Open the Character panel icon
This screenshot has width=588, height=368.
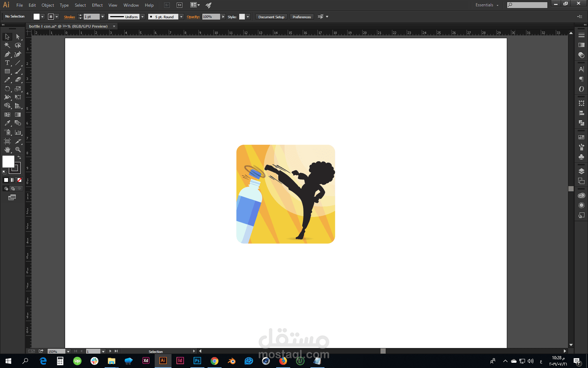tap(581, 69)
